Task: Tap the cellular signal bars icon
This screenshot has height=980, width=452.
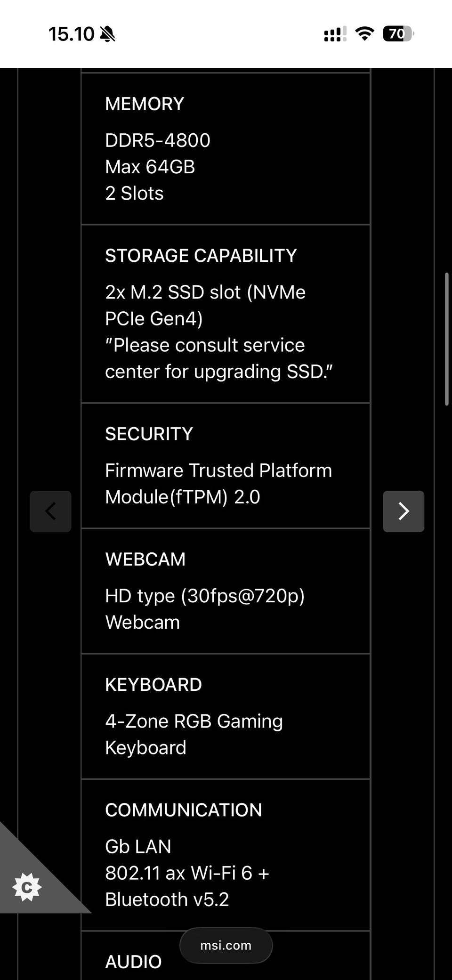Action: [x=335, y=34]
